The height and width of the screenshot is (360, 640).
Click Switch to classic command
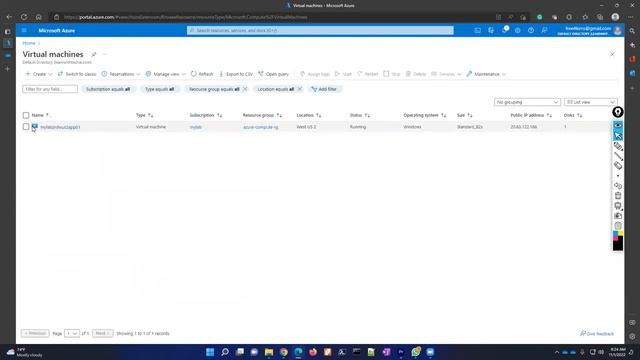pos(77,74)
